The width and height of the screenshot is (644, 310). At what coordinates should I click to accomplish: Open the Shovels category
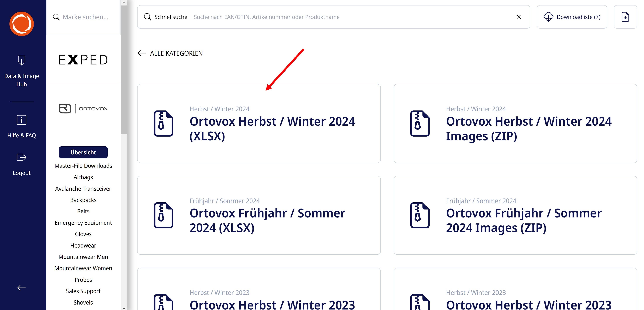point(83,303)
